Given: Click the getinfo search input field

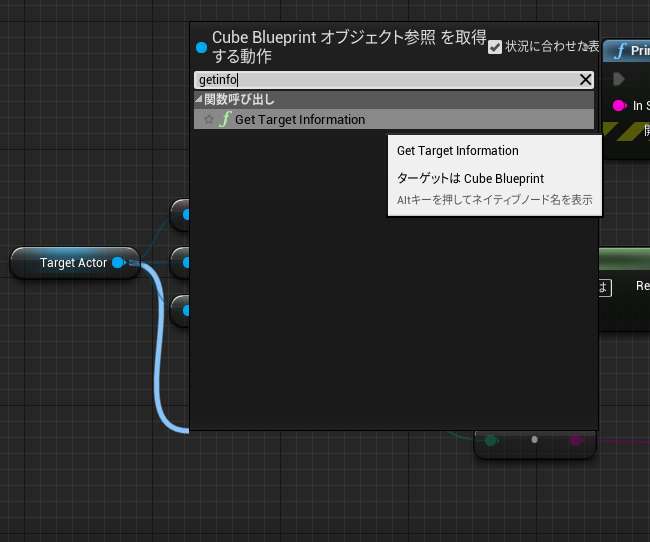Looking at the screenshot, I should tap(394, 80).
